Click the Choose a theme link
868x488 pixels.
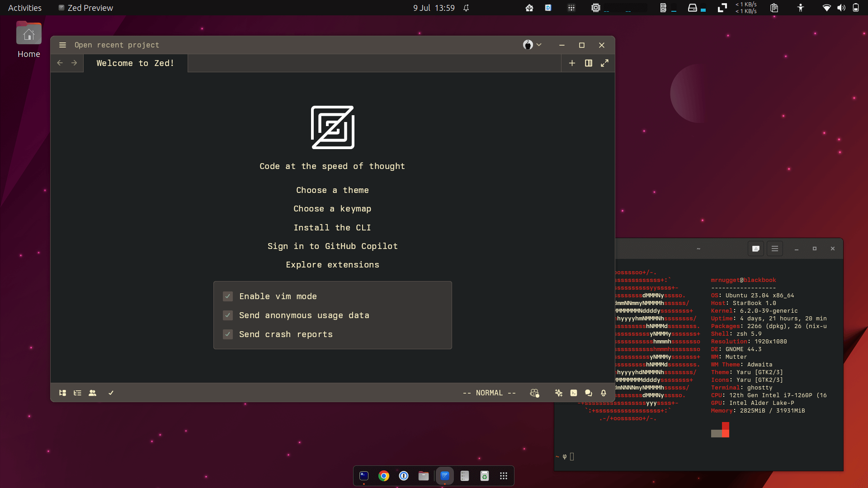[x=333, y=189]
